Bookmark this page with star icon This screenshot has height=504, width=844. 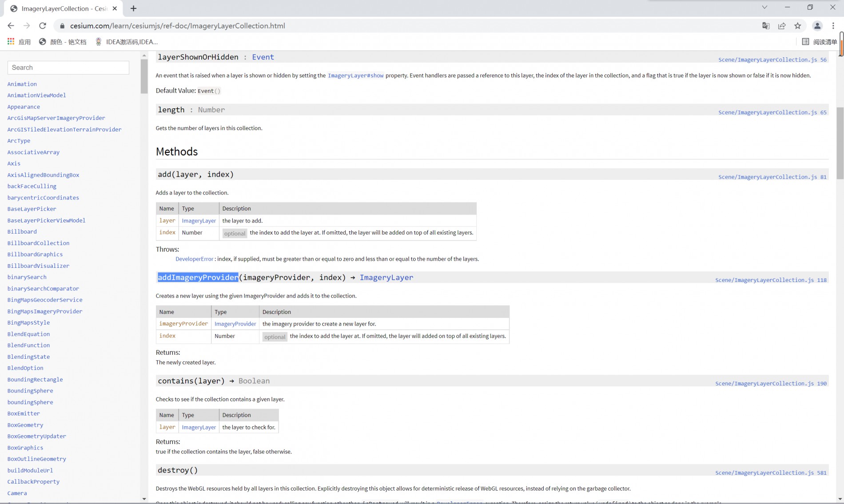pyautogui.click(x=798, y=26)
